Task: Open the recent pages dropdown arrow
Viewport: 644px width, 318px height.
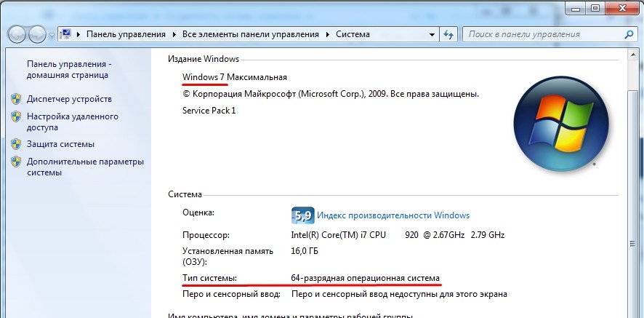Action: point(52,35)
